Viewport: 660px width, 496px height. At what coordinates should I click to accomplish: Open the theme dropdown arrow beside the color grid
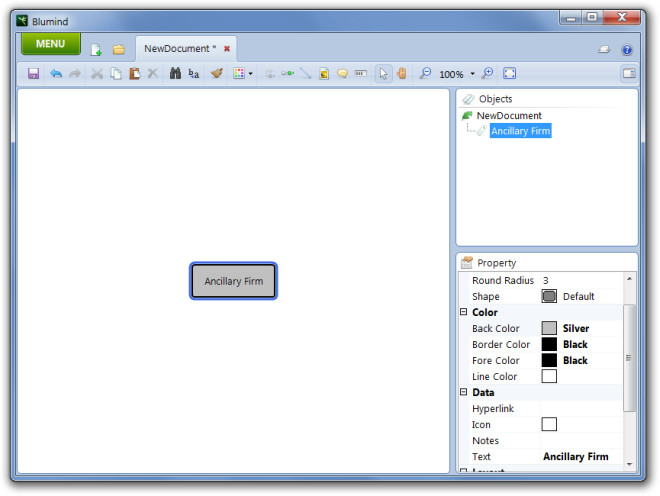click(x=251, y=74)
